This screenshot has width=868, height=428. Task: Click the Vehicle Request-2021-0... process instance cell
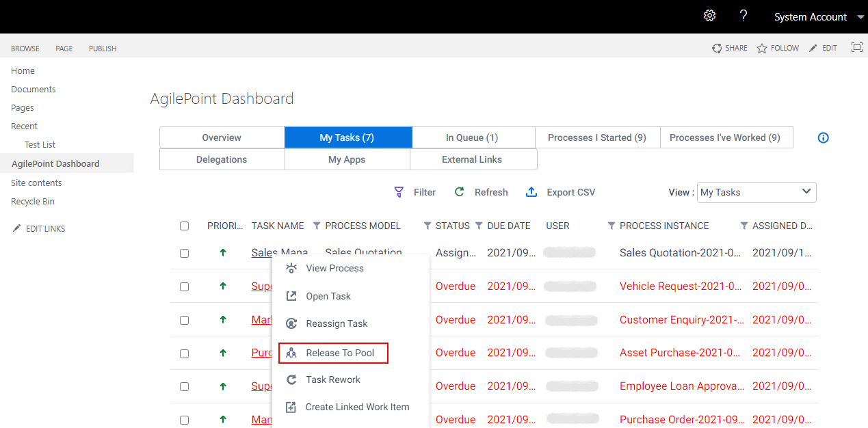tap(681, 286)
